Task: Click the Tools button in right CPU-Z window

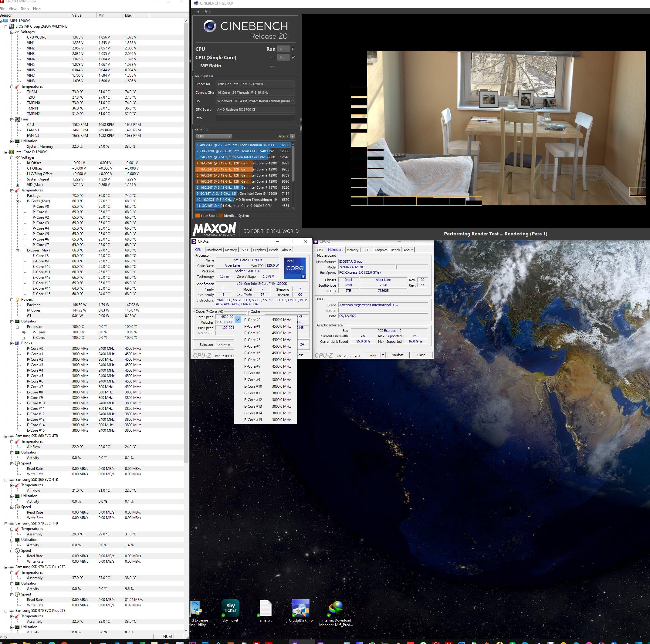Action: (x=372, y=355)
